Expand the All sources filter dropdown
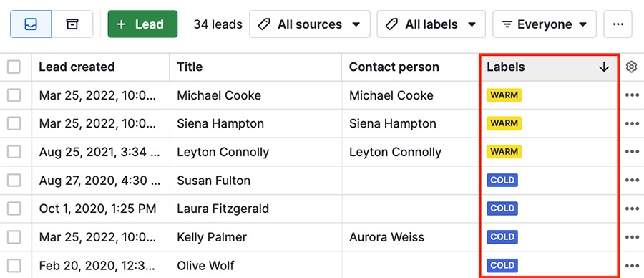Viewport: 644px width, 278px height. point(310,24)
